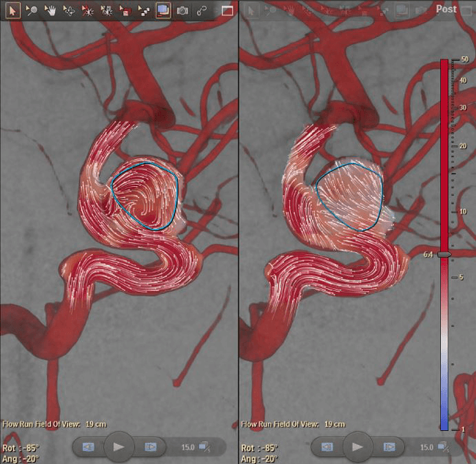Click the link views chain icon
476x464 pixels.
pos(201,10)
